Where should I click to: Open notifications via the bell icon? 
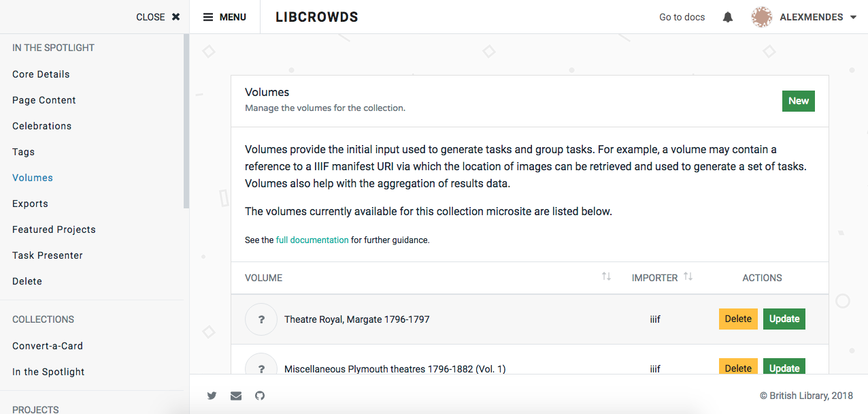[x=727, y=16]
